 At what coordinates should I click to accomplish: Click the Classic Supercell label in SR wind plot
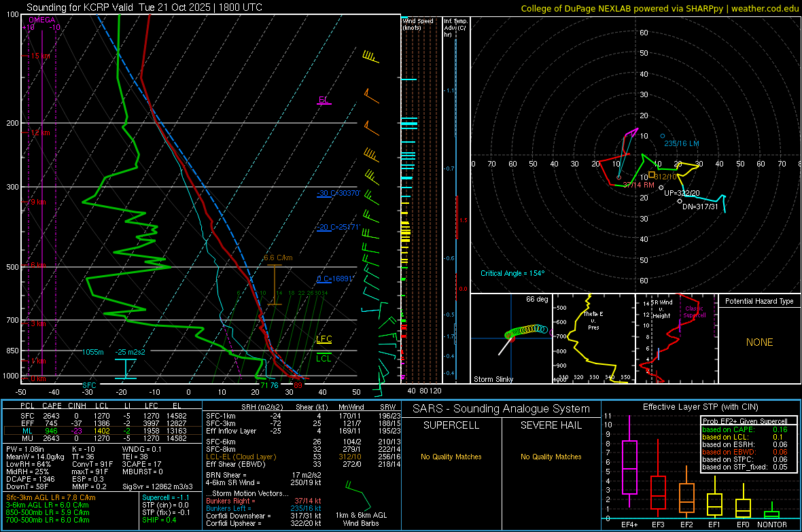tap(695, 312)
